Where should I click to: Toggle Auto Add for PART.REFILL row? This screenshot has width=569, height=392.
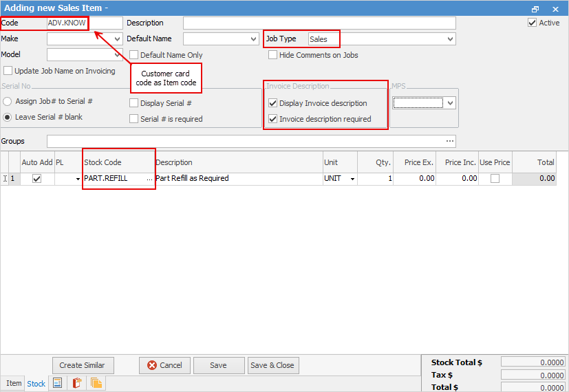[x=36, y=178]
